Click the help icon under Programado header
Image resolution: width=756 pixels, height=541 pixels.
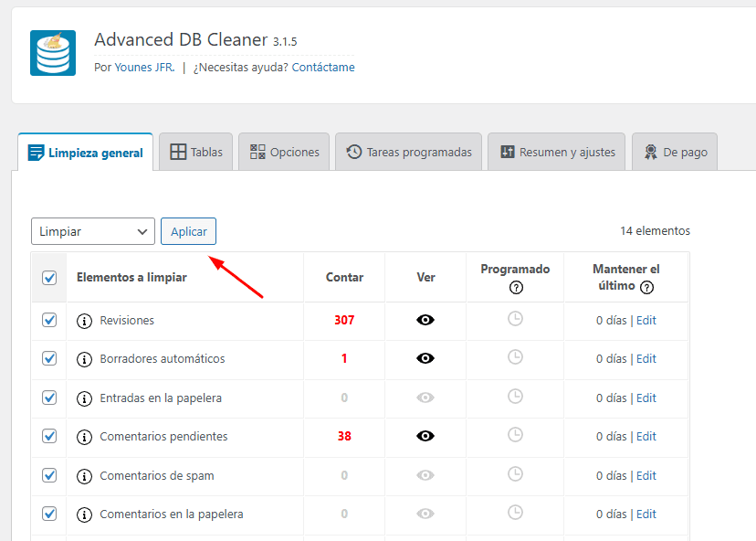pos(516,287)
